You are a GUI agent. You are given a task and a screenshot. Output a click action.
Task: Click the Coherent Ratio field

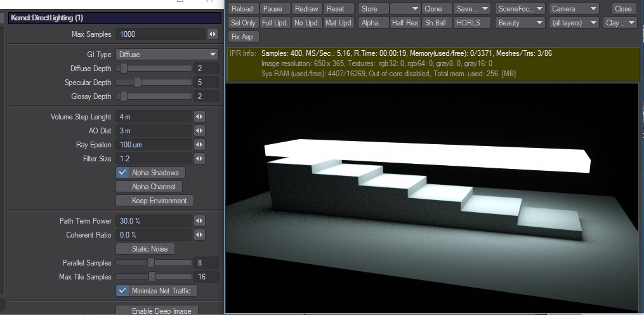(154, 235)
